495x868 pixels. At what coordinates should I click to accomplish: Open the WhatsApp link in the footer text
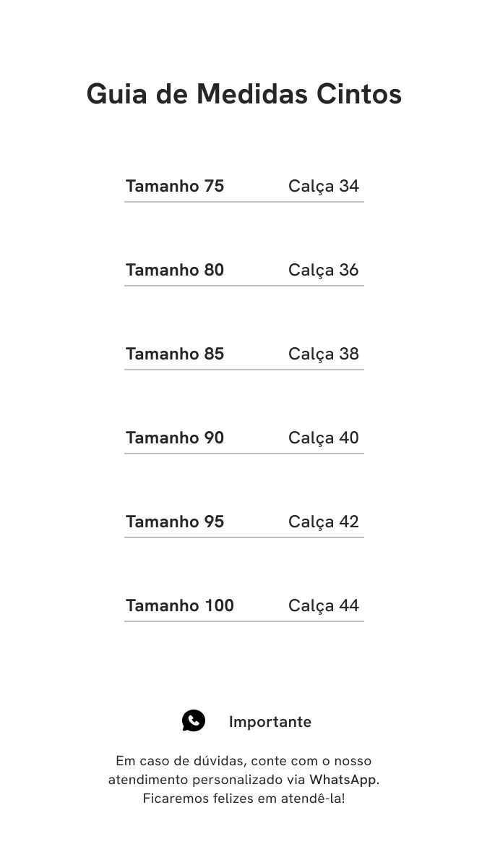[343, 780]
